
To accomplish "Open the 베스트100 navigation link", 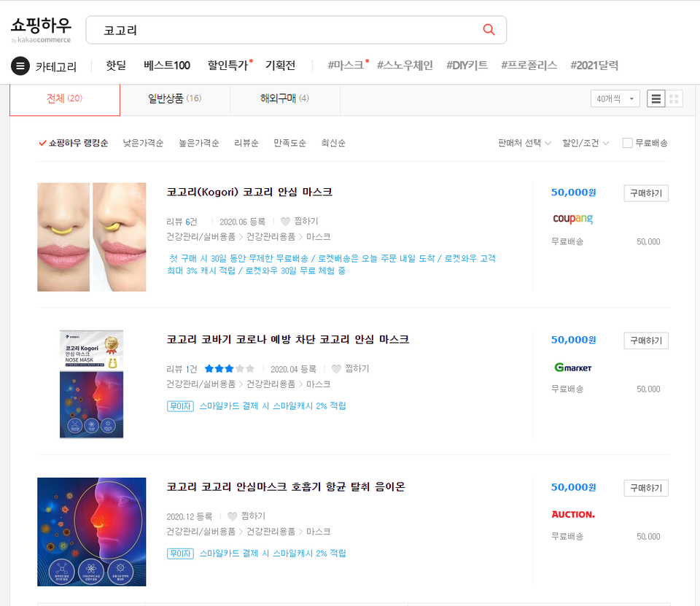I will (166, 66).
